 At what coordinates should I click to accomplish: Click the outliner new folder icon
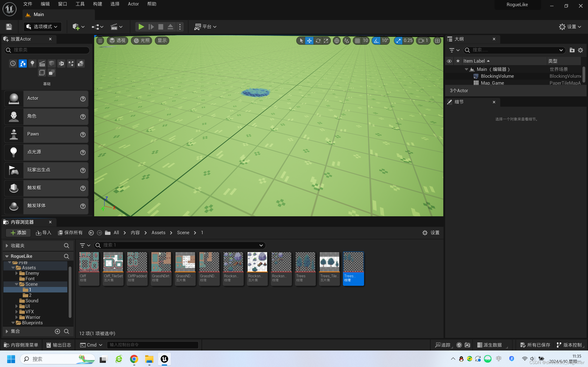572,50
